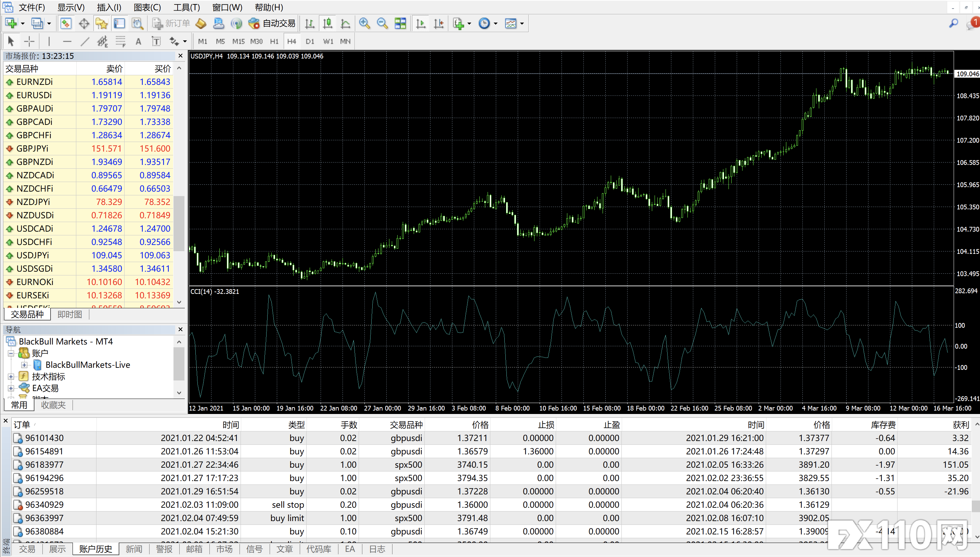Collapse the 账户 tree node
Image resolution: width=980 pixels, height=557 pixels.
[x=11, y=353]
